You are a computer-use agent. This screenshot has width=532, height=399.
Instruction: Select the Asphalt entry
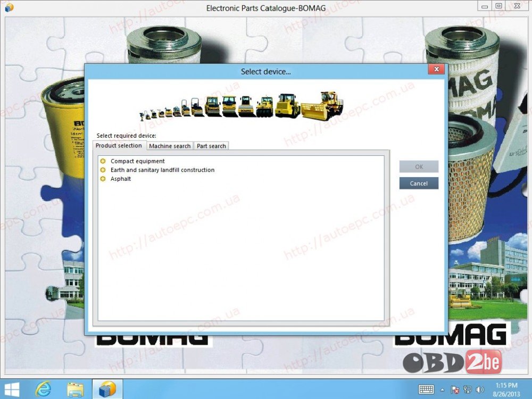click(x=120, y=179)
